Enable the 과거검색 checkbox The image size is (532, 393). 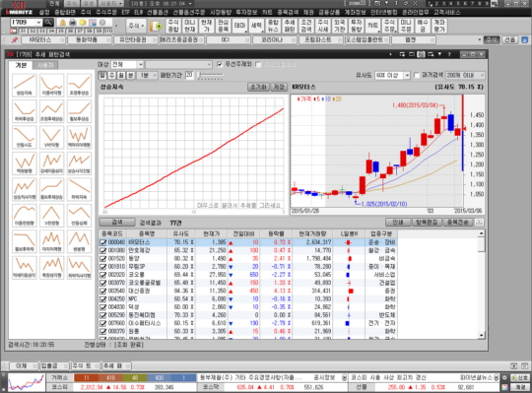coord(417,75)
